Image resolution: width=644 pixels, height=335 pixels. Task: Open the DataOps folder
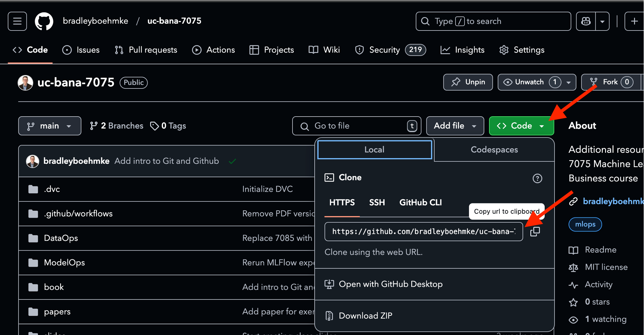tap(61, 238)
